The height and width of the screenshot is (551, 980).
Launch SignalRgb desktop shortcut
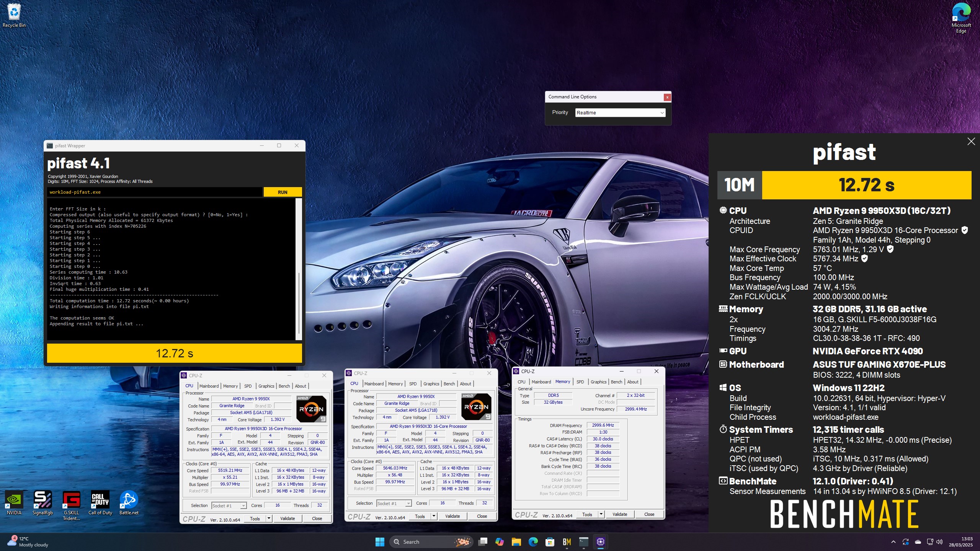42,503
